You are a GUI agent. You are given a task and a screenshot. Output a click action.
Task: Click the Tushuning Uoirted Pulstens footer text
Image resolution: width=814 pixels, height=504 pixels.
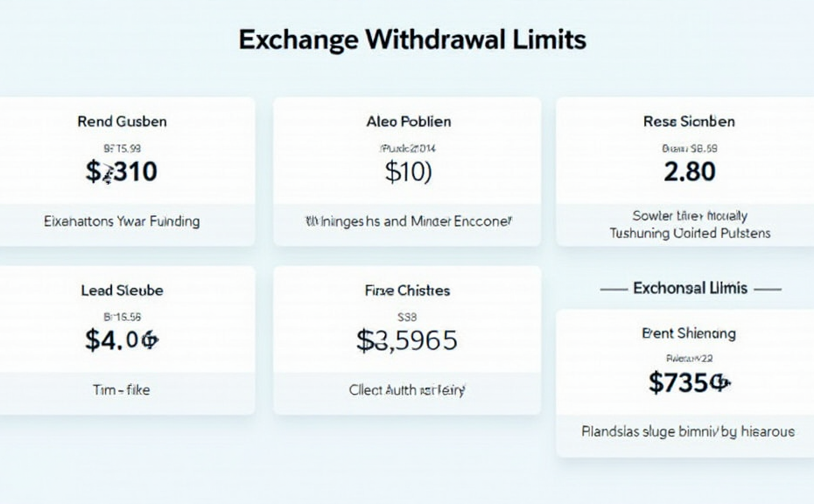[690, 233]
